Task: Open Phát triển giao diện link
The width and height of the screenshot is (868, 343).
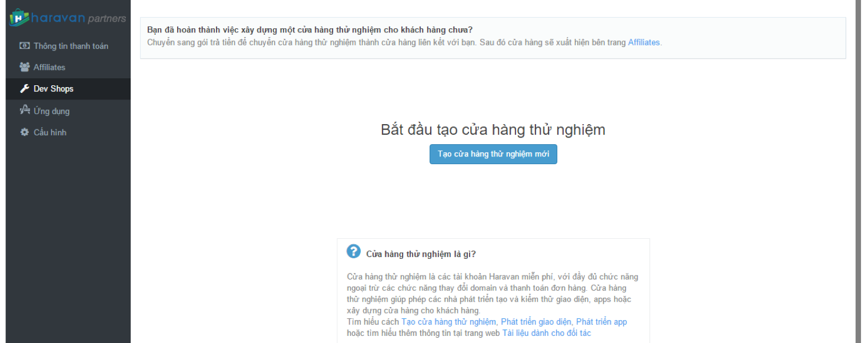Action: 536,322
